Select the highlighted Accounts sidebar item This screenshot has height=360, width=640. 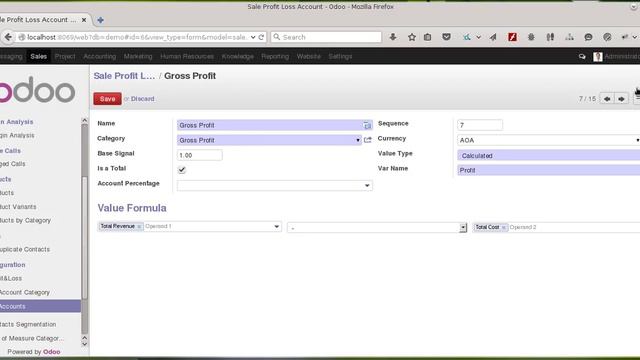40,306
